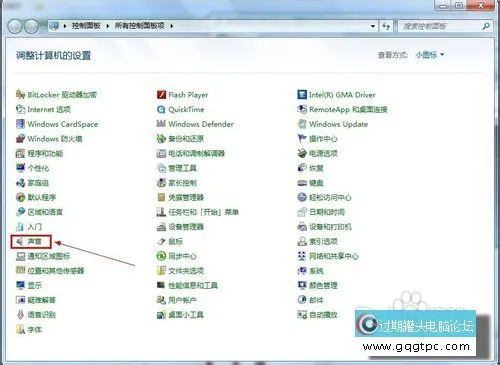This screenshot has height=365, width=500.
Task: Open the 设备和打印机 icon
Action: coord(302,227)
